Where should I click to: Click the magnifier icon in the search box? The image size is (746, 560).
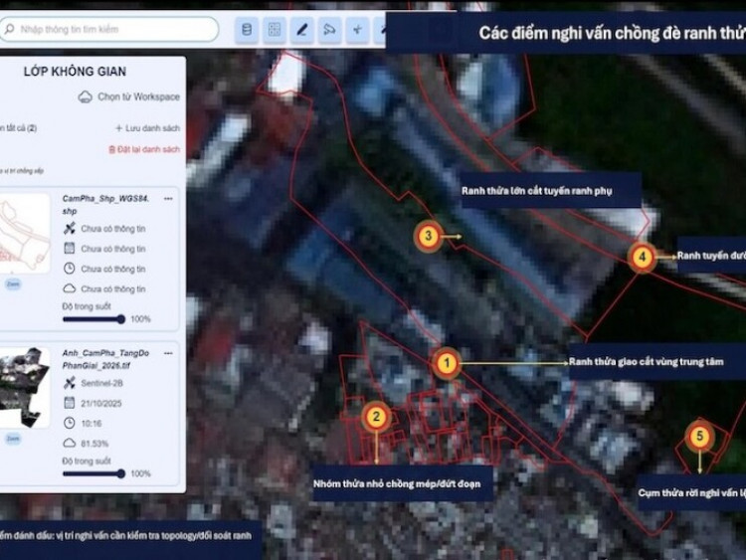tap(9, 29)
